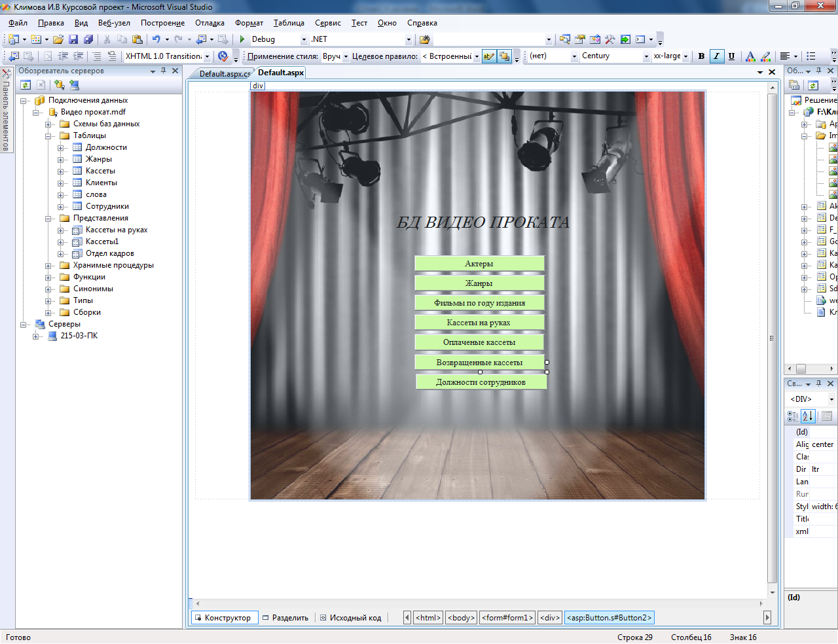Image resolution: width=838 pixels, height=644 pixels.
Task: Open the Сервис menu
Action: click(327, 23)
